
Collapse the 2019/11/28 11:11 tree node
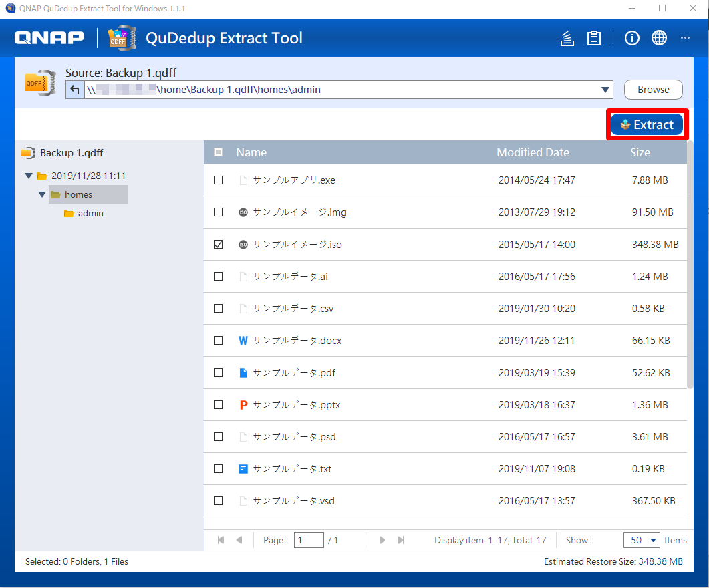(29, 176)
